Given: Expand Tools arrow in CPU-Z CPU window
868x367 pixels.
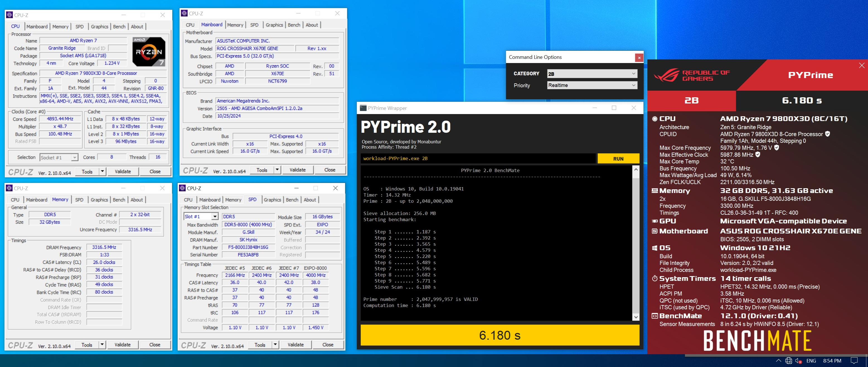Looking at the screenshot, I should pos(102,172).
